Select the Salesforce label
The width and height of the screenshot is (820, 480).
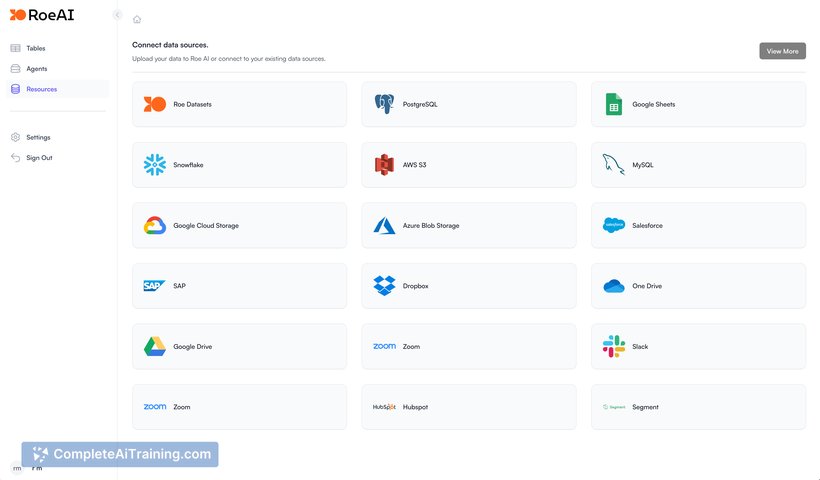647,225
